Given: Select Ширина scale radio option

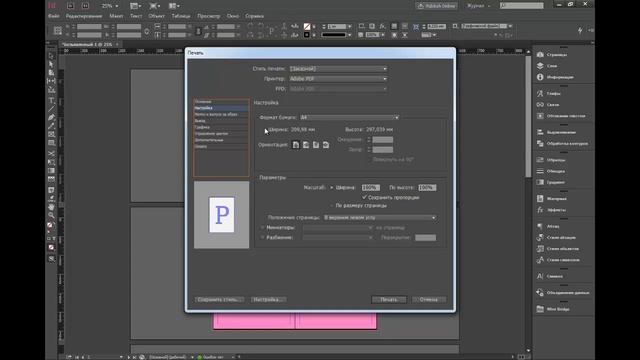Looking at the screenshot, I should (342, 188).
